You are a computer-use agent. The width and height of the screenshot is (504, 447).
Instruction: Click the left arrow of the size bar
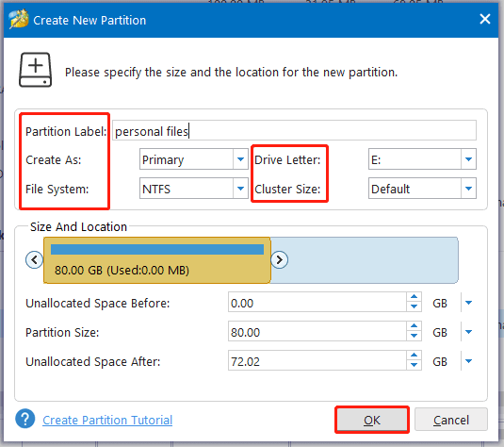pyautogui.click(x=34, y=259)
